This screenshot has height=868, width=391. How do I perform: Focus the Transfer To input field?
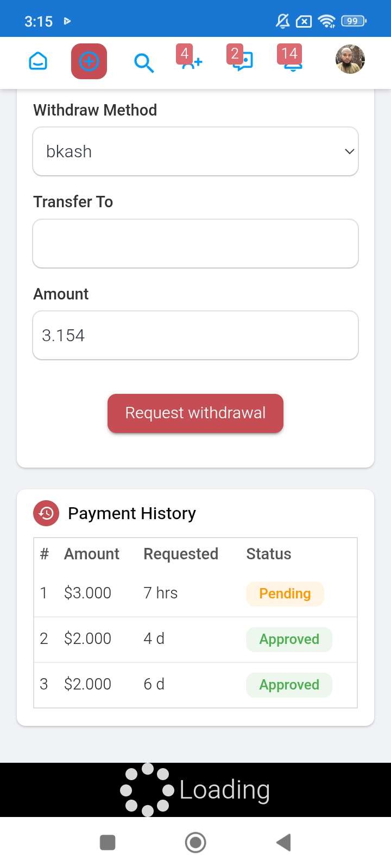[195, 244]
